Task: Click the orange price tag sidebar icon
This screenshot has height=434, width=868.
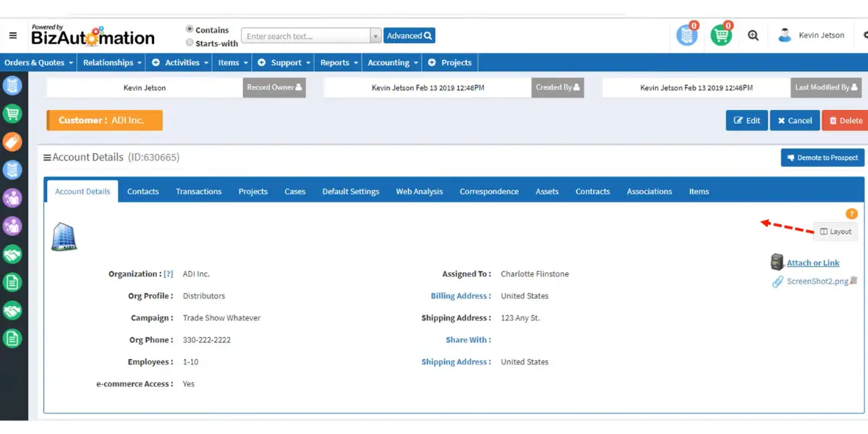Action: pos(12,142)
